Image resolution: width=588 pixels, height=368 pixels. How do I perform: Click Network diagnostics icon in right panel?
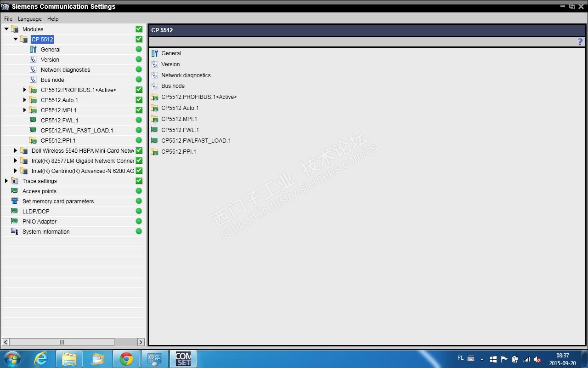155,75
